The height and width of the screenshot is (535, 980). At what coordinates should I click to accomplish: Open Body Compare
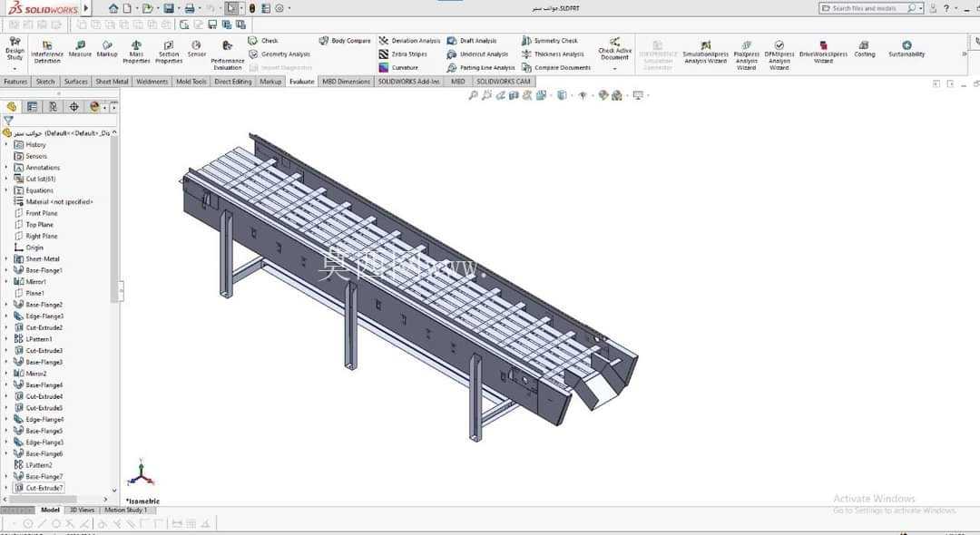pos(345,41)
